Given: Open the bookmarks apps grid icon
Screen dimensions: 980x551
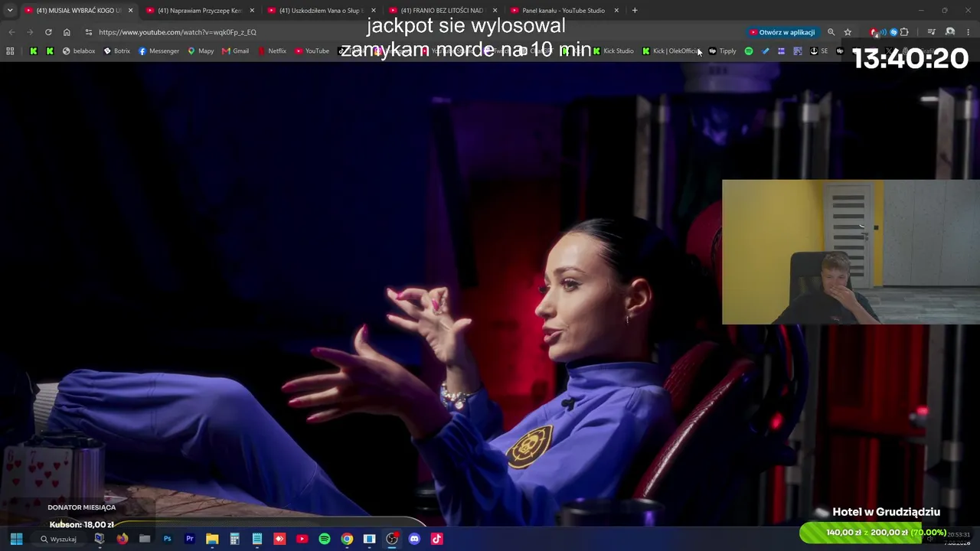Looking at the screenshot, I should [x=10, y=51].
